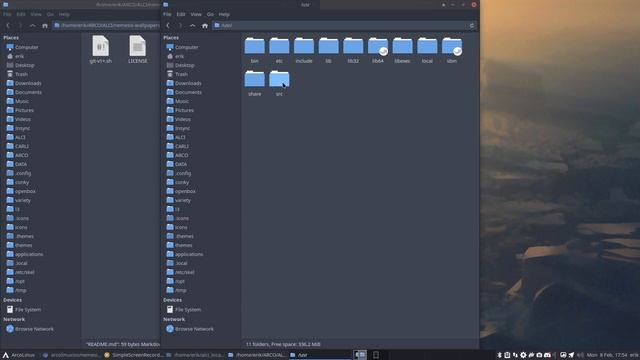This screenshot has height=360, width=640.
Task: Open DATA bookmark in /usr window sidebar
Action: [177, 164]
